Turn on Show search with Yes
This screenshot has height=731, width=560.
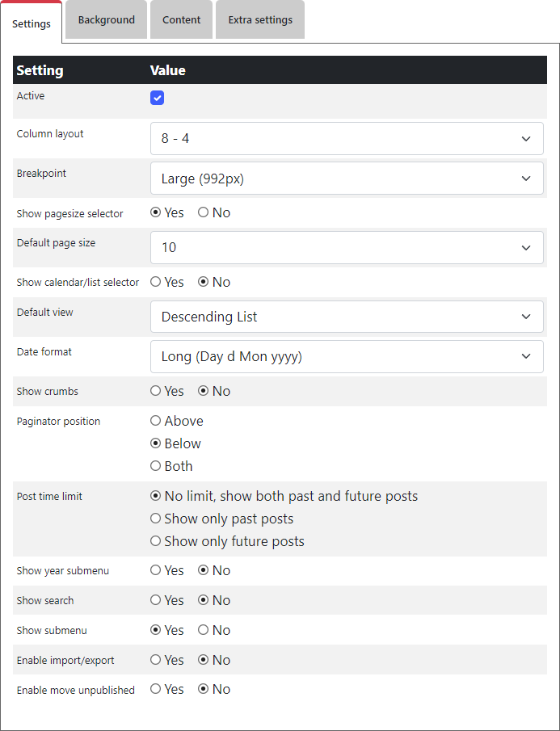[156, 601]
